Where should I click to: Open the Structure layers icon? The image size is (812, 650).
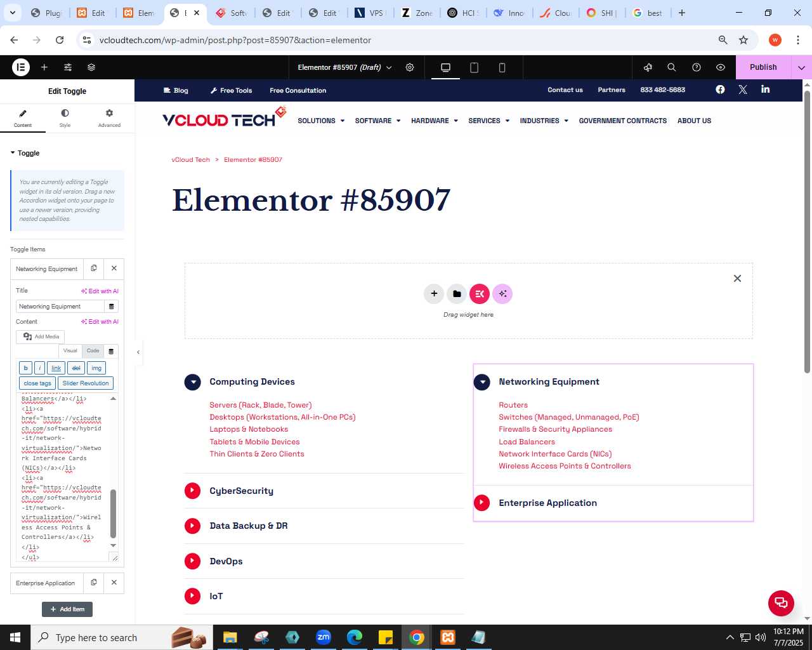[91, 67]
